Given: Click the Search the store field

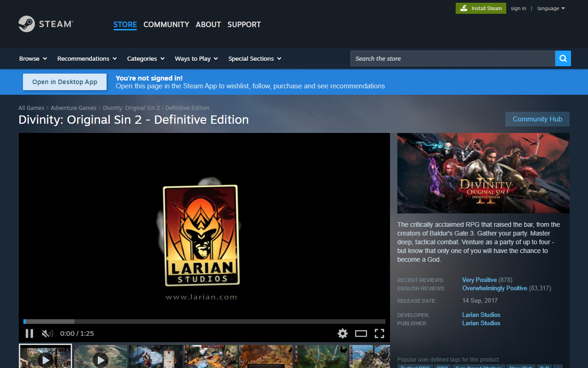Looking at the screenshot, I should [x=453, y=58].
